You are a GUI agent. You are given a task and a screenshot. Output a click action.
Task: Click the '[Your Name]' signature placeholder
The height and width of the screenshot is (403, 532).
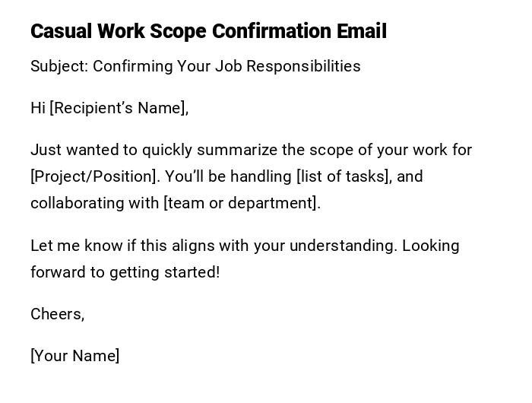pos(75,356)
